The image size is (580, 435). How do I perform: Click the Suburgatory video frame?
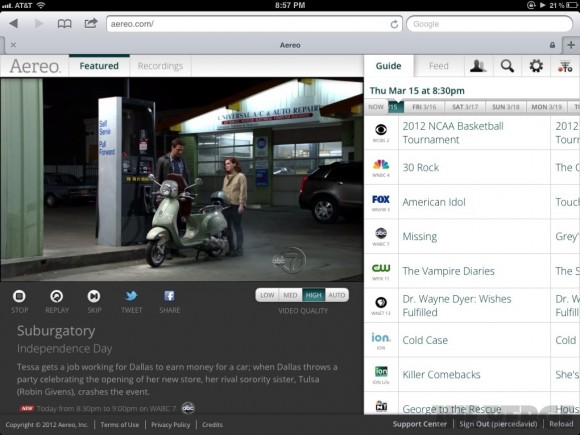point(182,179)
